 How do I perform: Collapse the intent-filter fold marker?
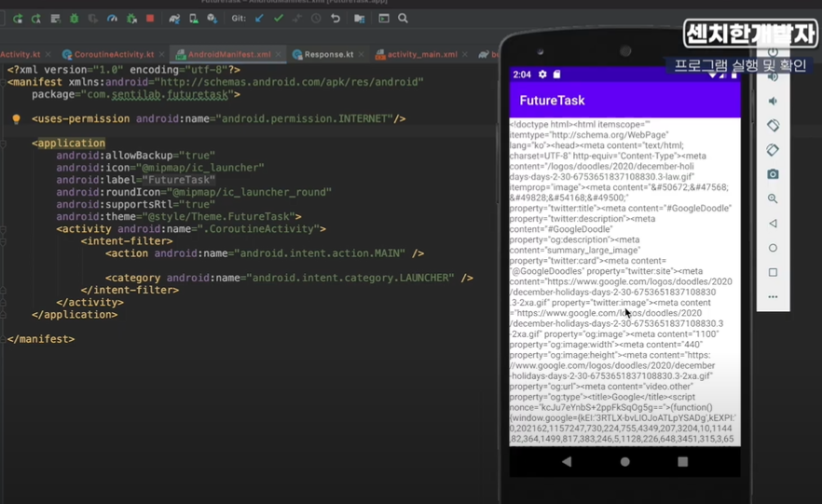(3, 241)
